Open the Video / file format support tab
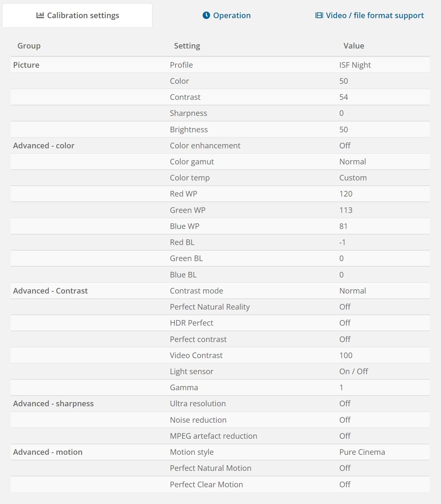Viewport: 441px width, 504px height. coord(369,15)
